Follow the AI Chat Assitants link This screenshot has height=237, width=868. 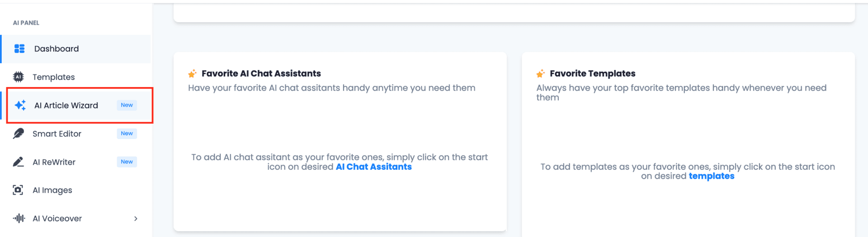coord(373,167)
